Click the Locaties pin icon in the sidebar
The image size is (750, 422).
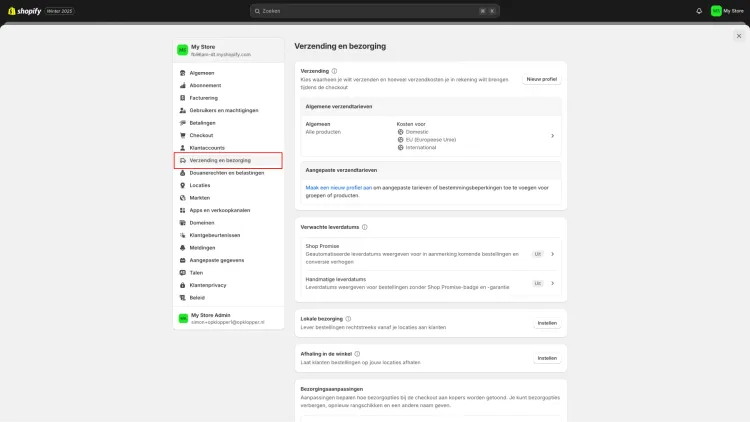(182, 185)
